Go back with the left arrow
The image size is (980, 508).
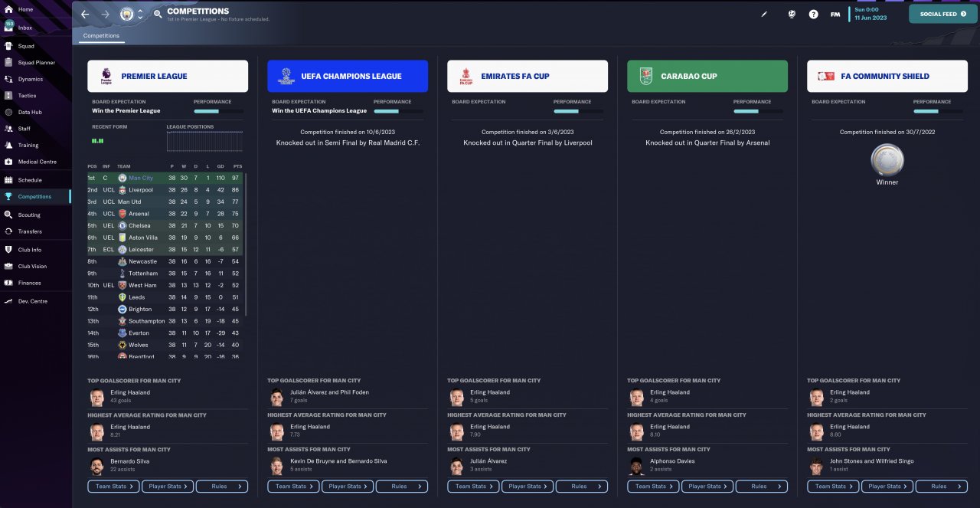pyautogui.click(x=85, y=14)
